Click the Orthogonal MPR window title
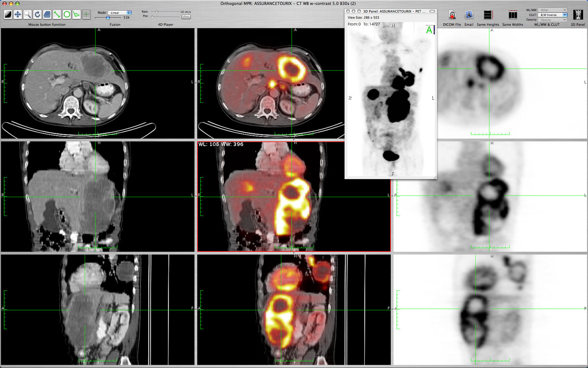This screenshot has height=368, width=588. (x=288, y=3)
